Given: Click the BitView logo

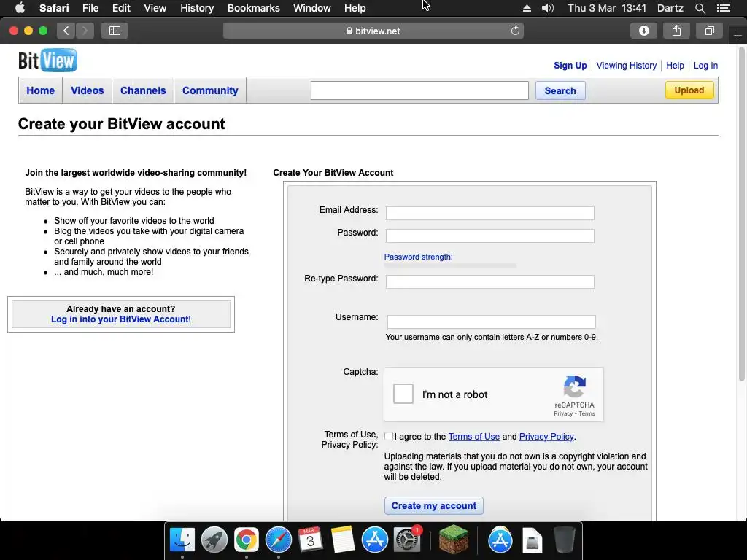Looking at the screenshot, I should tap(47, 61).
